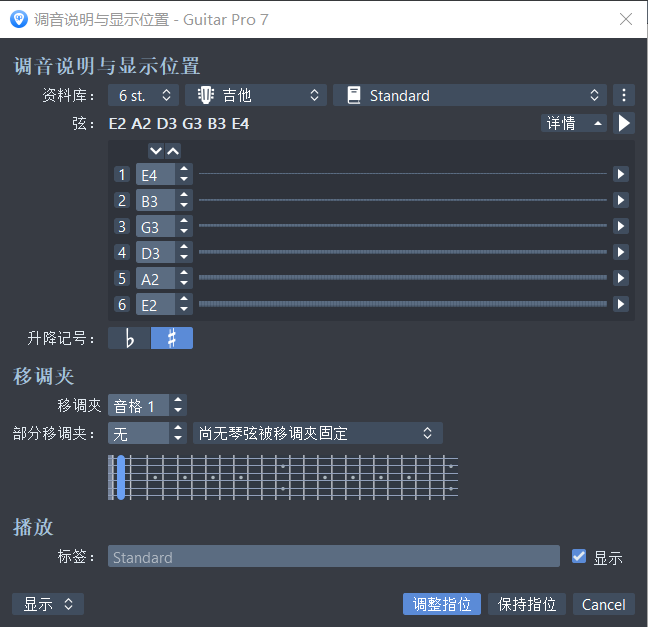Increase partial capo 无 value
Viewport: 648px width, 627px height.
click(178, 428)
